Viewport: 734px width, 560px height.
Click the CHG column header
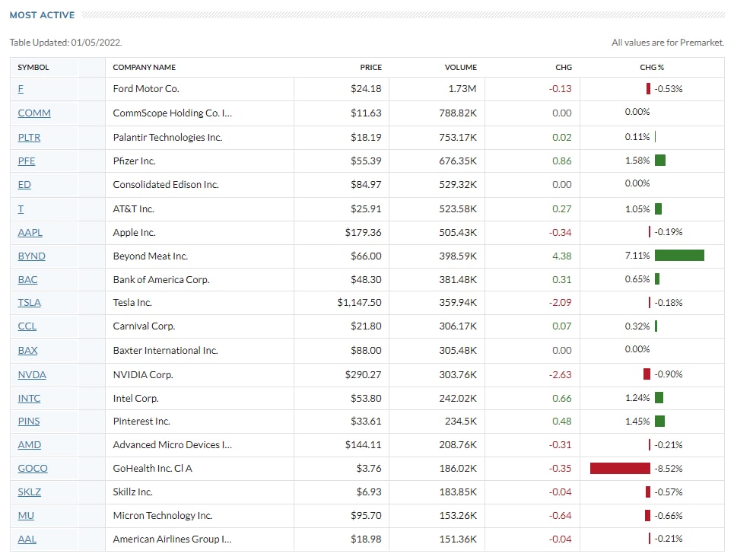click(564, 68)
